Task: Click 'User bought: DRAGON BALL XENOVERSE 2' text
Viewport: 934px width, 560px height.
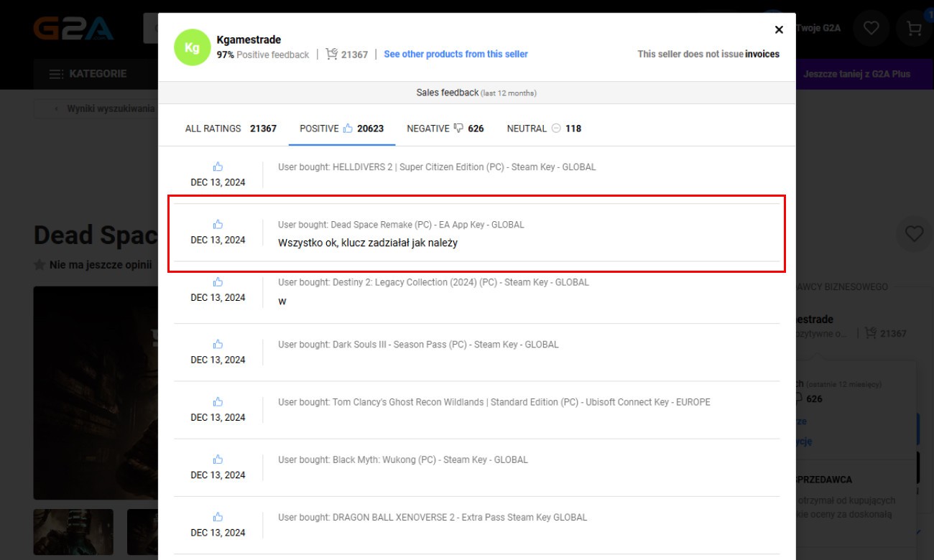Action: [433, 517]
